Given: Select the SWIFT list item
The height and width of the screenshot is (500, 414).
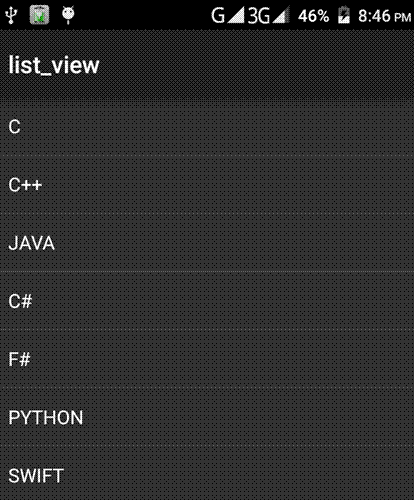Looking at the screenshot, I should tap(207, 473).
